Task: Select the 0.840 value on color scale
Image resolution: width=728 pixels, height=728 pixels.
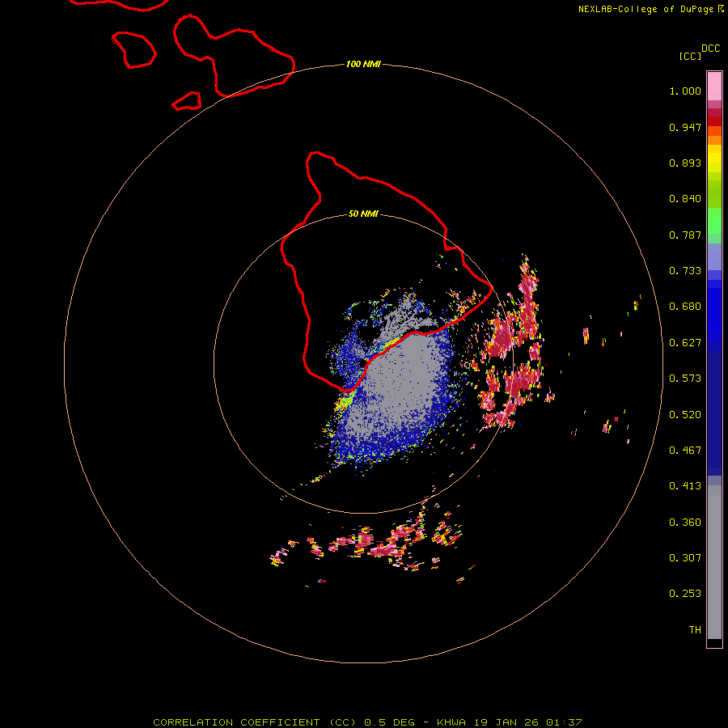Action: (685, 199)
